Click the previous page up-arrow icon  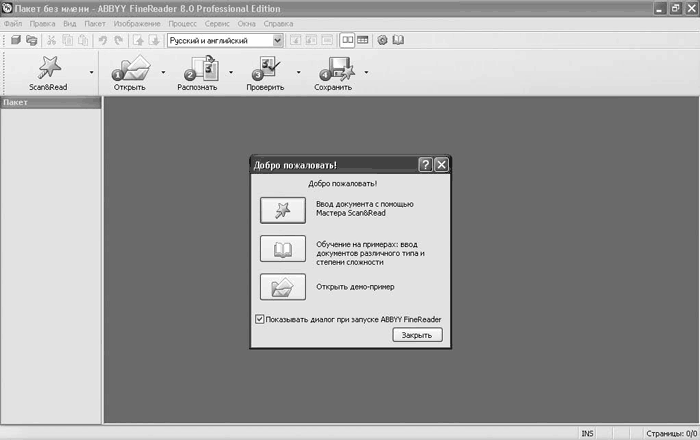pyautogui.click(x=138, y=41)
